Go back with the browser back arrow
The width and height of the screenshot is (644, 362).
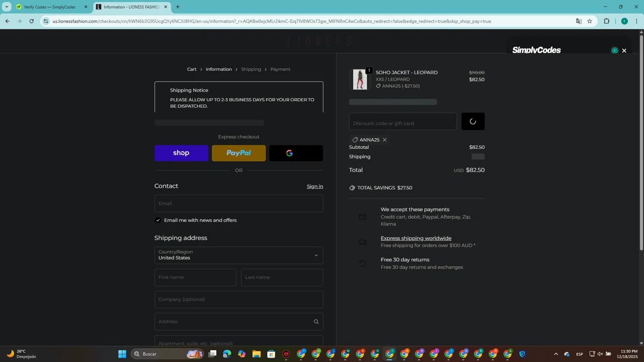(x=7, y=21)
